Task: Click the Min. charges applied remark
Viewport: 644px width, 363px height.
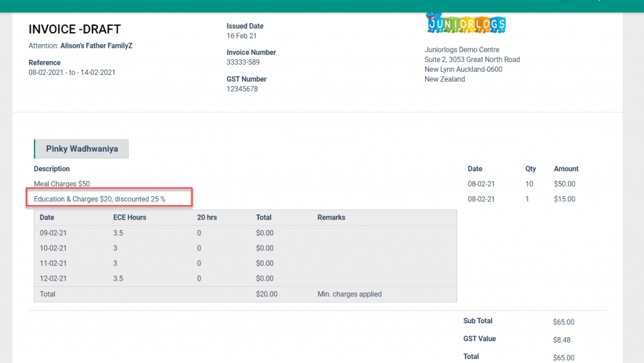Action: [x=350, y=294]
